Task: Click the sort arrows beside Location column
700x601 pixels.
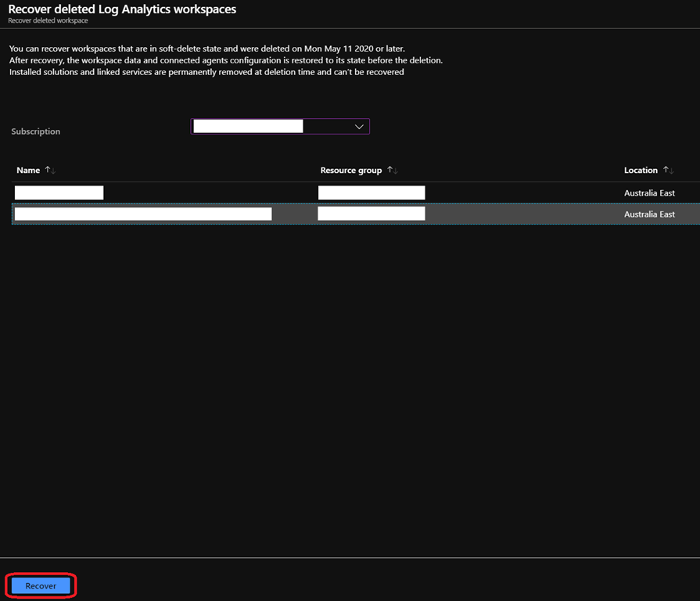Action: (668, 171)
